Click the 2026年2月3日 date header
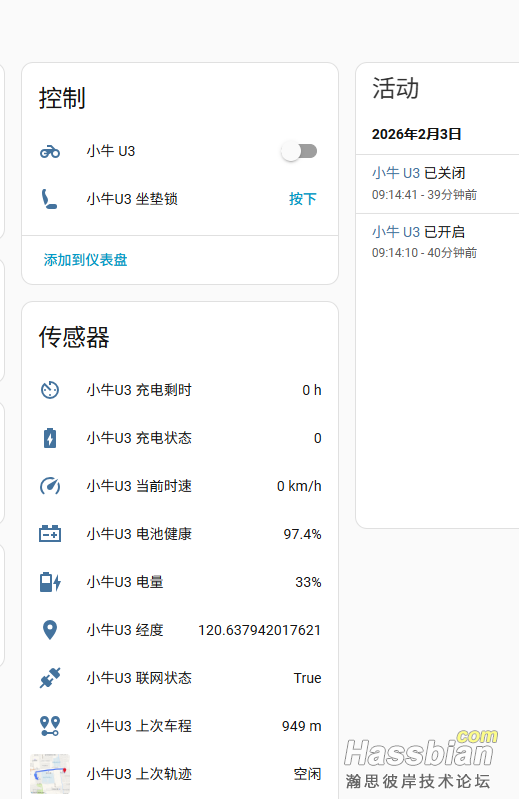Image resolution: width=519 pixels, height=799 pixels. pyautogui.click(x=417, y=134)
